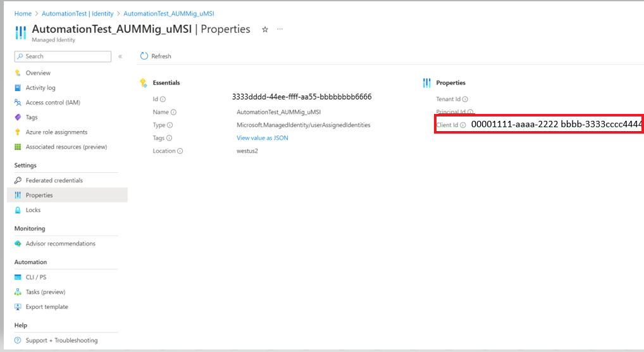Screen dimensions: 644x352
Task: Open Export template
Action: coord(47,307)
